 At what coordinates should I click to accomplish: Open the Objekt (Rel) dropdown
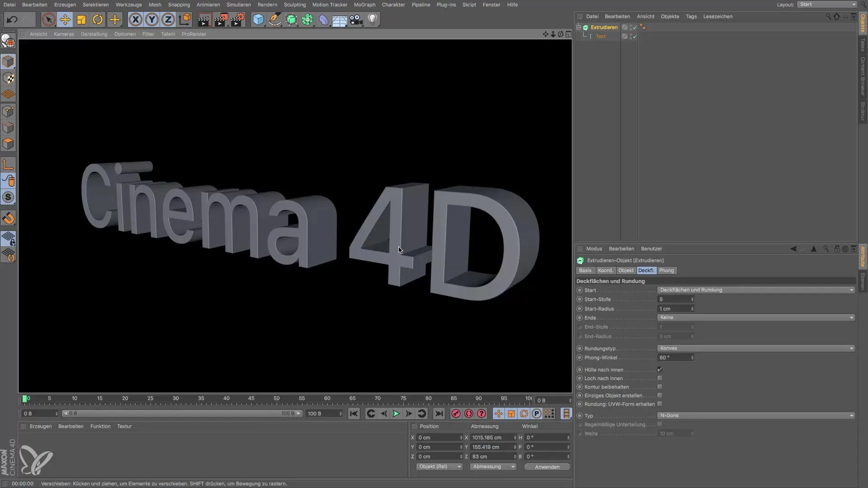[439, 467]
